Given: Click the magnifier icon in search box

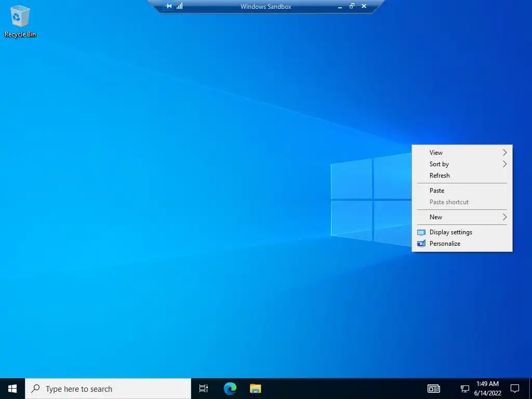Looking at the screenshot, I should click(x=35, y=389).
